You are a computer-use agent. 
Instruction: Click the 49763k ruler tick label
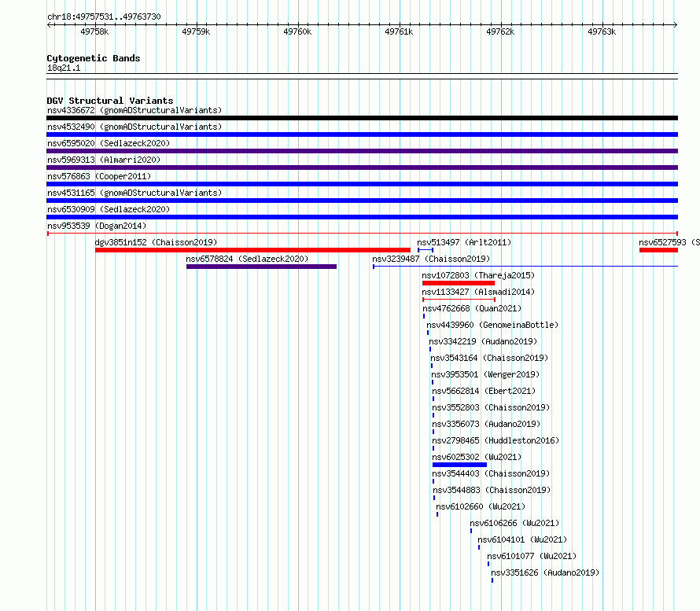(x=602, y=31)
